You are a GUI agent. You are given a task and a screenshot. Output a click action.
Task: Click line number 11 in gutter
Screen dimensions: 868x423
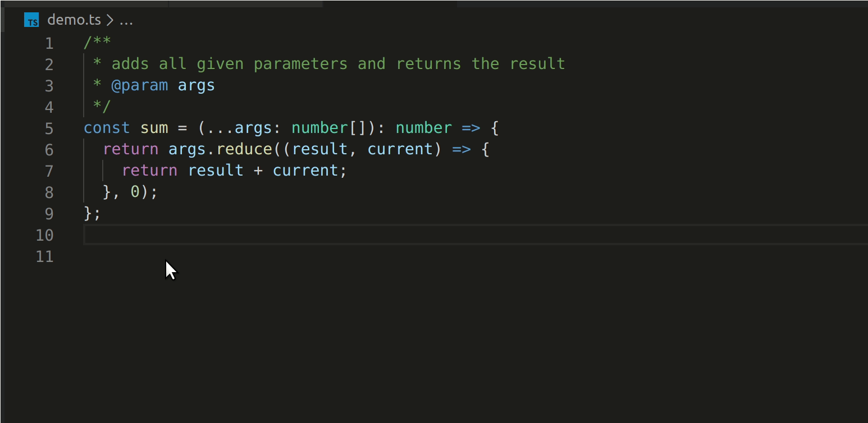[44, 256]
